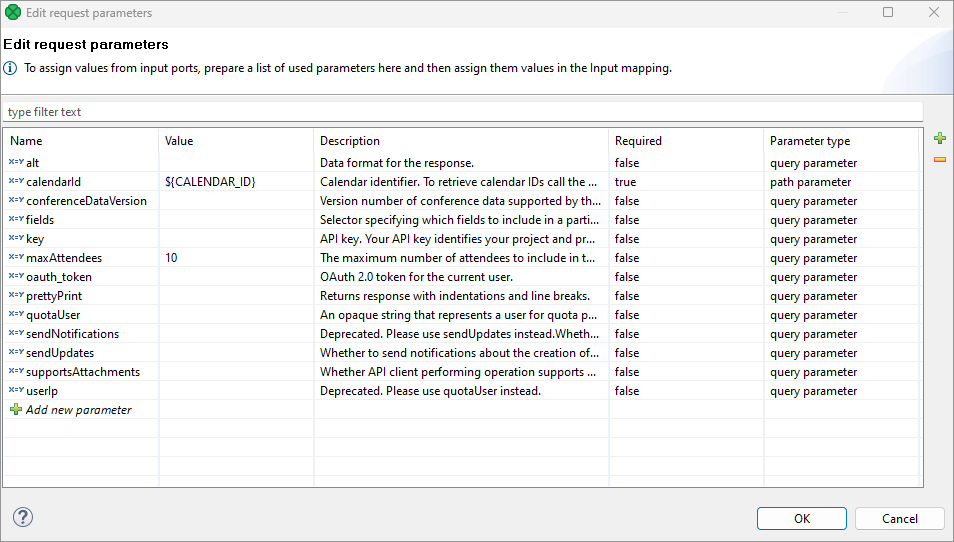Click the icon beside maxAttendees parameter
The width and height of the screenshot is (954, 542).
(16, 258)
